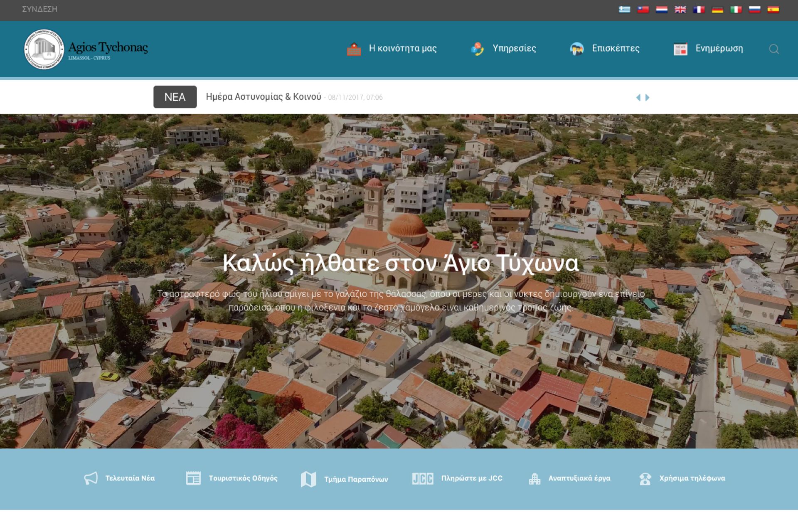Viewport: 798px width, 532px height.
Task: Open Χρήσιμα τηλέφωνα link
Action: tap(692, 478)
